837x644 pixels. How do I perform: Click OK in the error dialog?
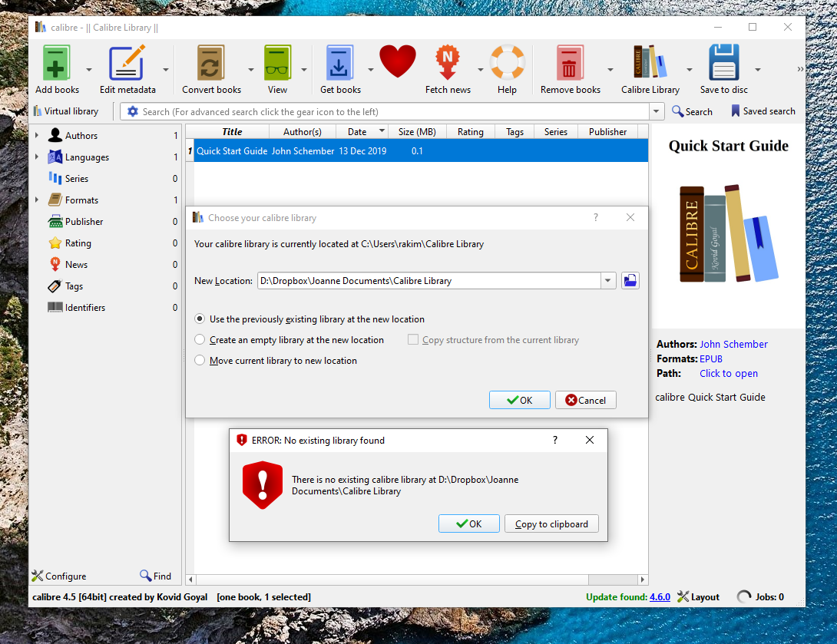(468, 524)
